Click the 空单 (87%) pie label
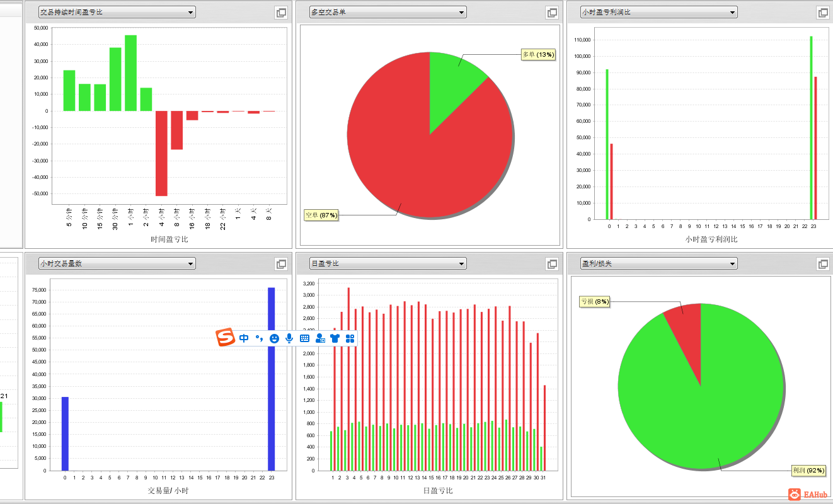 (321, 215)
